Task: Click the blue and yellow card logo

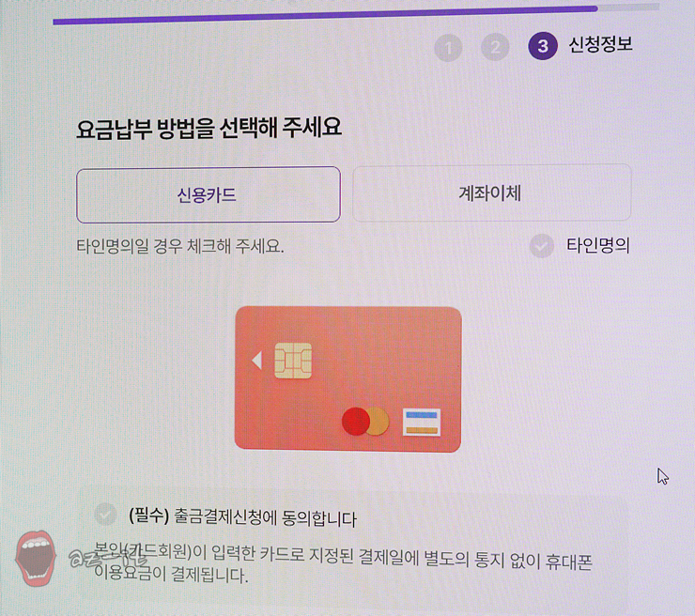Action: pyautogui.click(x=422, y=423)
